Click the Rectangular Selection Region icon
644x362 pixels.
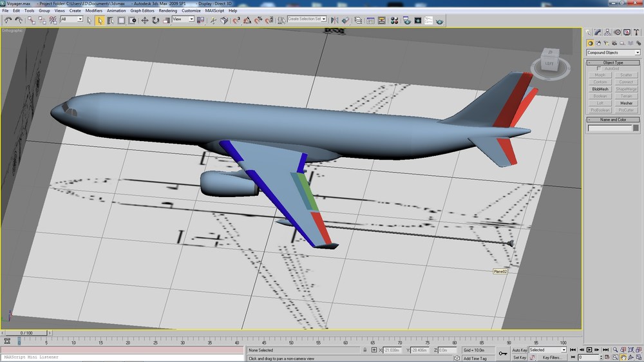121,20
